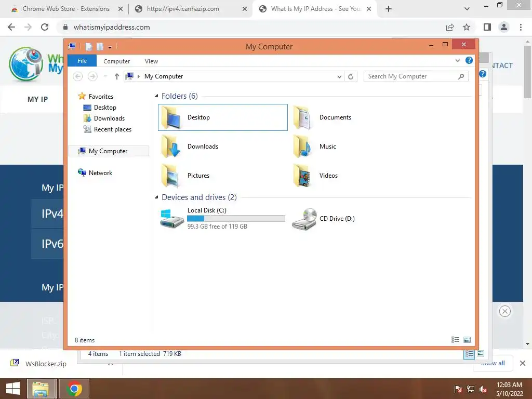Switch to ipv4.icanhazip.com tab
The width and height of the screenshot is (532, 399).
pos(183,9)
